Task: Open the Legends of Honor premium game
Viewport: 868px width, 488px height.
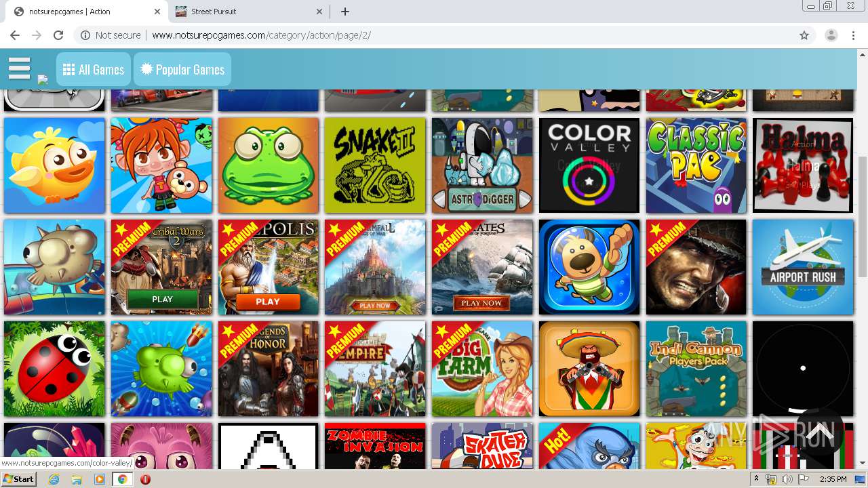Action: [x=269, y=369]
